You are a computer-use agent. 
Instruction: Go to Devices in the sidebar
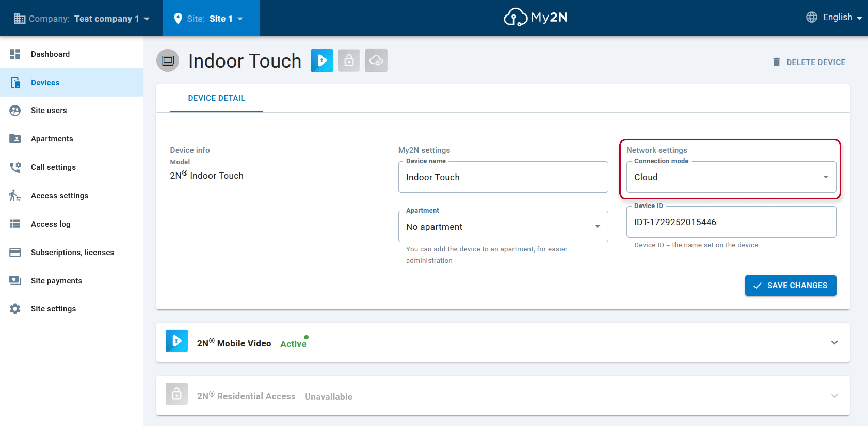[x=71, y=82]
